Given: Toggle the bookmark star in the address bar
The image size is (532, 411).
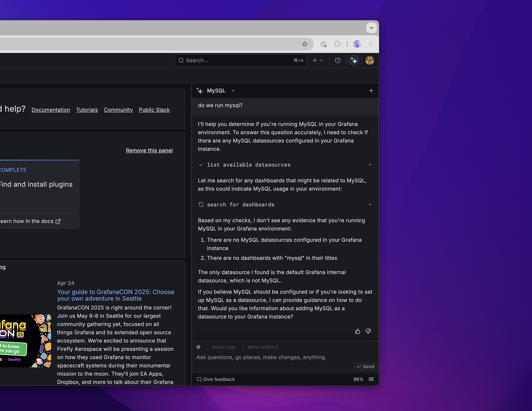Looking at the screenshot, I should click(305, 44).
